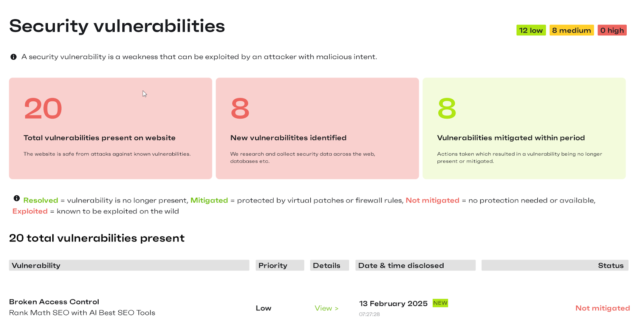
Task: Click info icon before the Resolved legend
Action: 17,198
